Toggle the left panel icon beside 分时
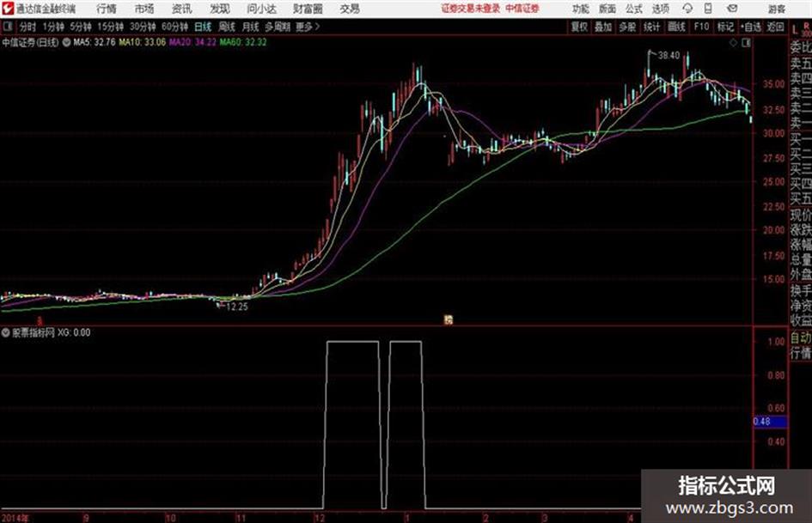The height and width of the screenshot is (523, 812). pyautogui.click(x=7, y=27)
